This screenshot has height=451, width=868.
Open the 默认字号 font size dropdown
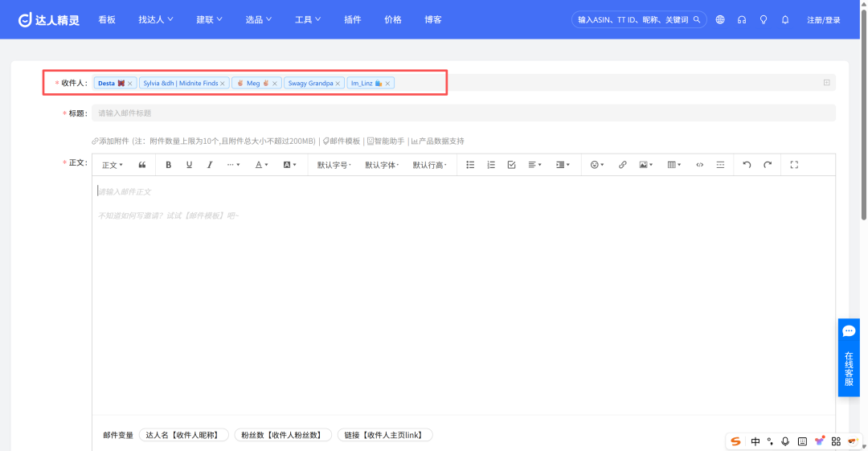click(x=334, y=165)
